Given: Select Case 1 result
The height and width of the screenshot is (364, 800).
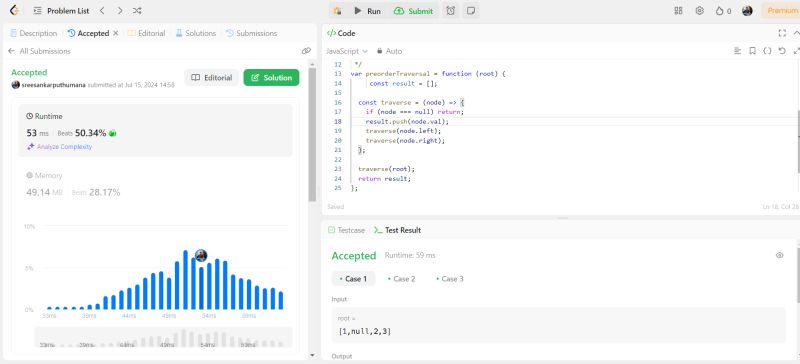Looking at the screenshot, I should tap(354, 279).
